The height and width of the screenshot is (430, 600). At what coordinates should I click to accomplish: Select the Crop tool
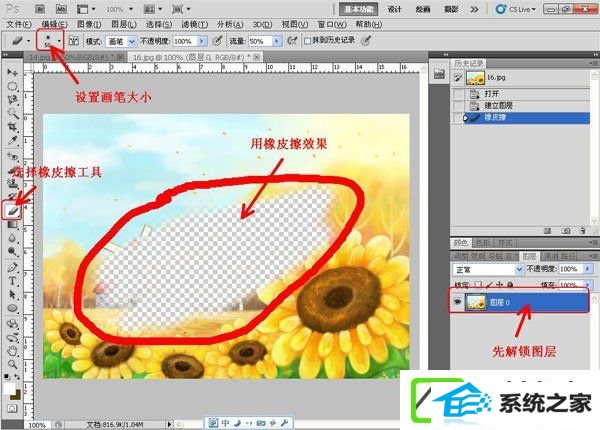[12, 127]
